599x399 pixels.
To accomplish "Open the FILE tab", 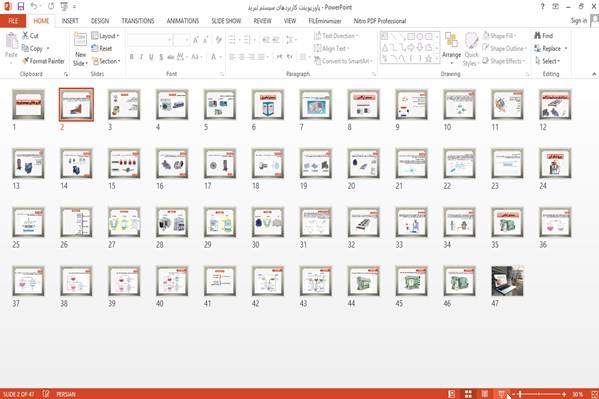I will 13,21.
